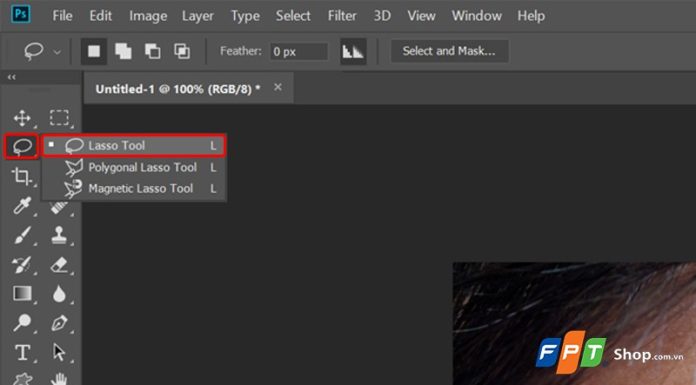Viewport: 696px width, 385px height.
Task: Click the Lasso tool in the toolbar
Action: point(22,147)
